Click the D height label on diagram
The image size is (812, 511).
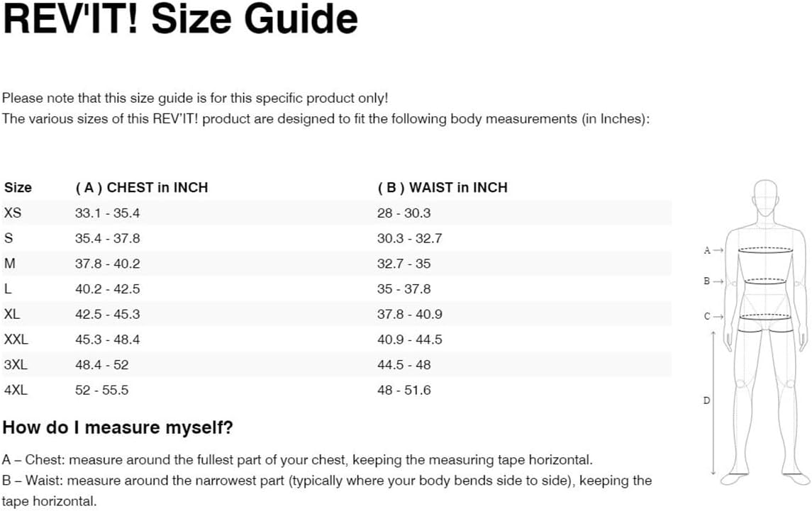click(x=706, y=400)
